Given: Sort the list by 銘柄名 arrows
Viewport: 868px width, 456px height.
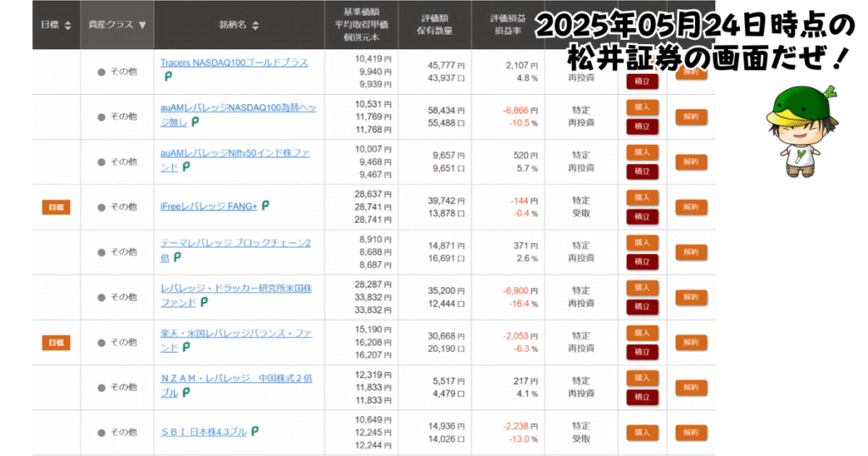Looking at the screenshot, I should [x=255, y=25].
